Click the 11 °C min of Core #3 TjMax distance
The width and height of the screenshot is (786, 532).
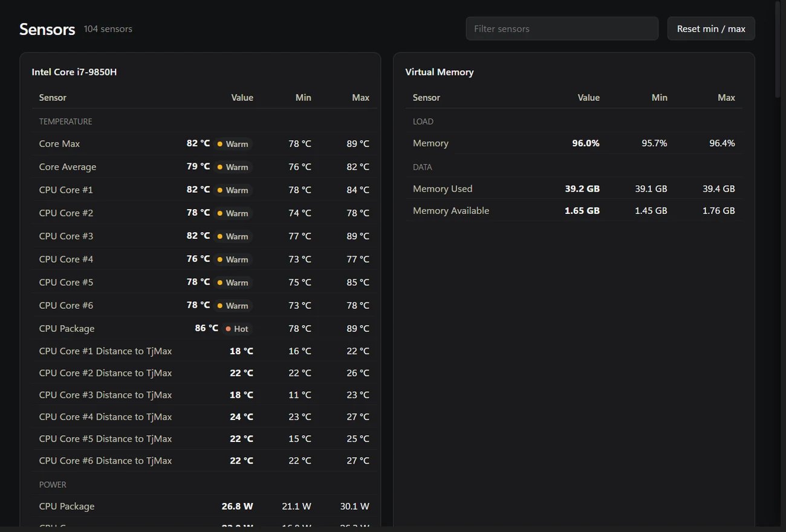click(x=300, y=395)
